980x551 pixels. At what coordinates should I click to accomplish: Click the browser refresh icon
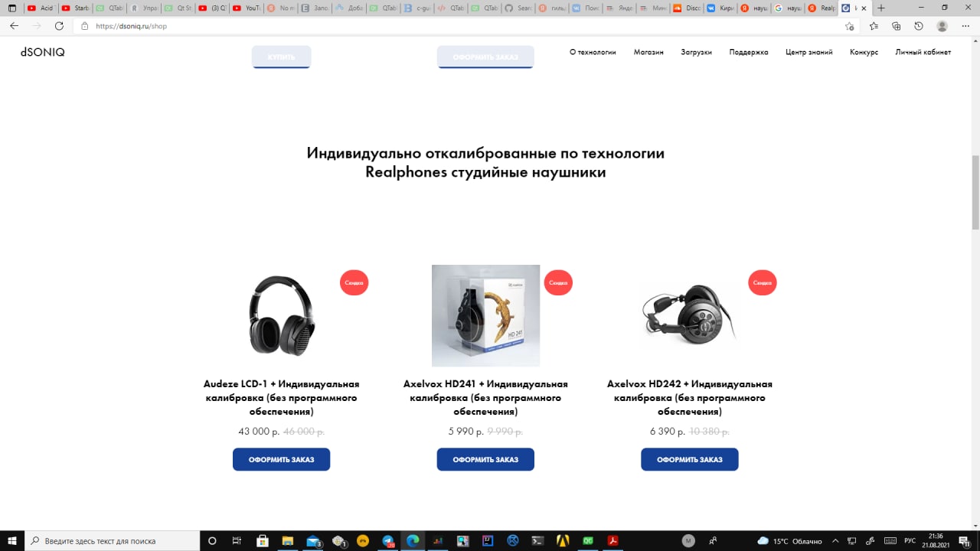point(60,26)
